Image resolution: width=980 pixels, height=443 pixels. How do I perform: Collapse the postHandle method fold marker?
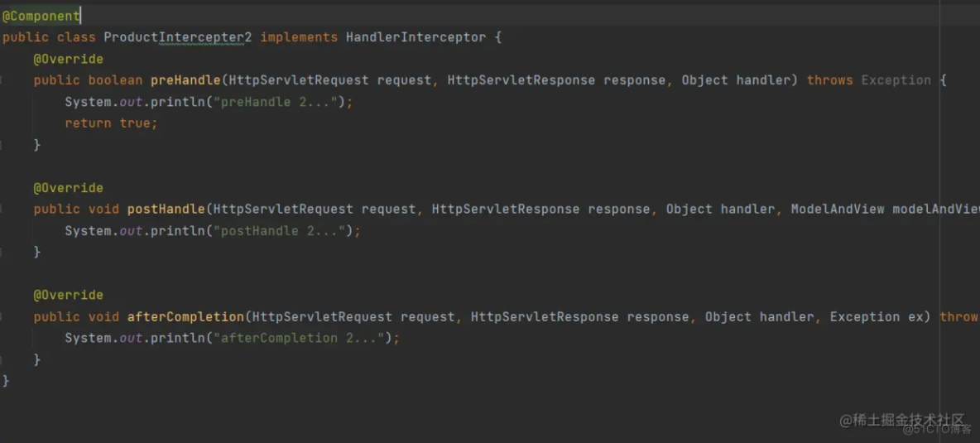pos(2,209)
